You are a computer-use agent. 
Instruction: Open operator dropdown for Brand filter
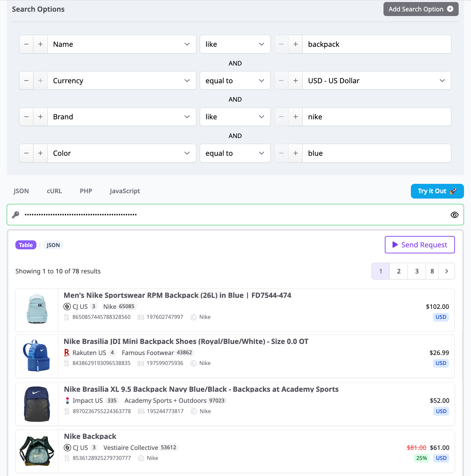tap(235, 117)
